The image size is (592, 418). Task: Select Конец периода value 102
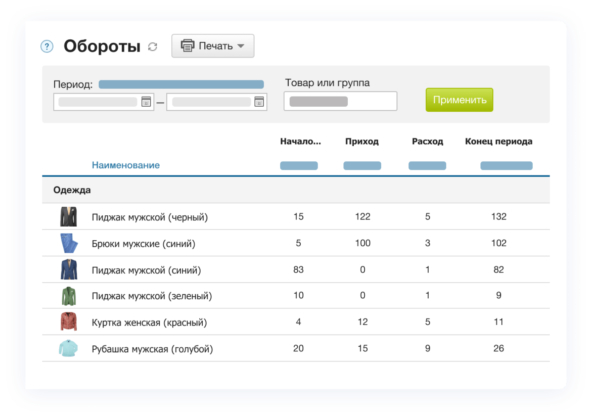click(x=499, y=243)
